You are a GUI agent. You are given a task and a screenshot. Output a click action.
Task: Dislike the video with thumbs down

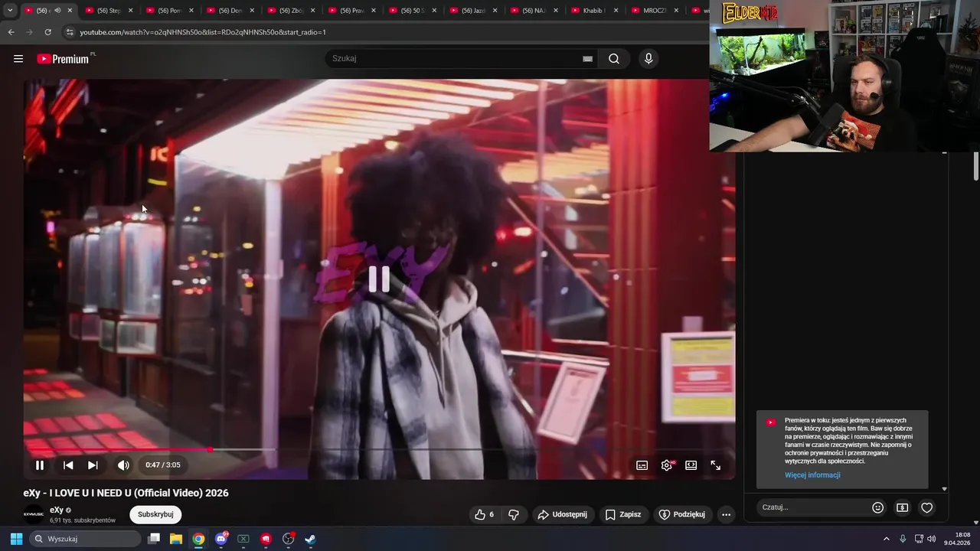click(x=514, y=514)
